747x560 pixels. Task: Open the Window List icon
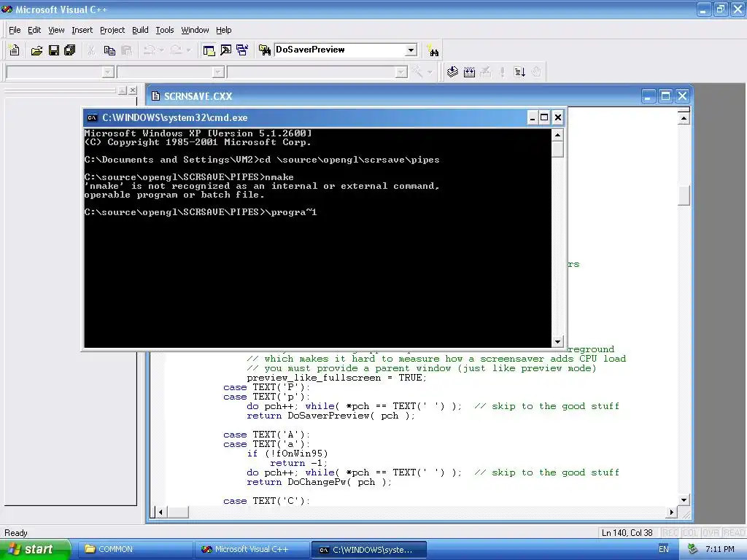242,50
